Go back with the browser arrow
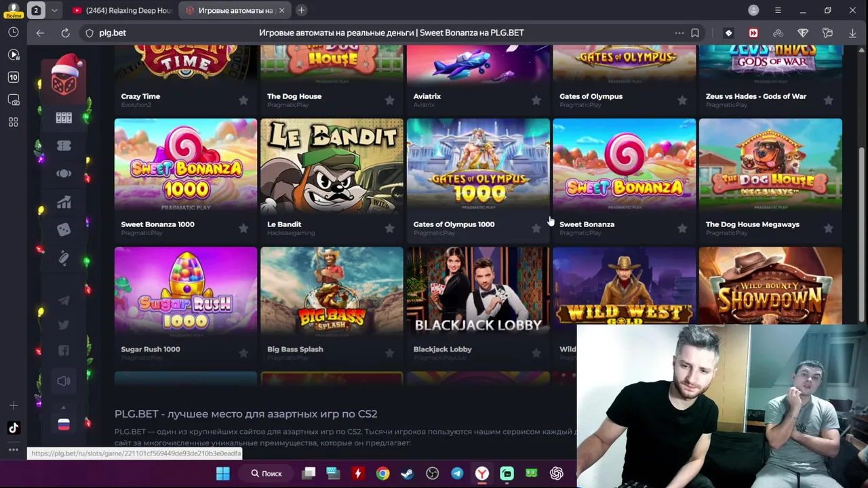Viewport: 868px width, 488px height. [x=40, y=33]
